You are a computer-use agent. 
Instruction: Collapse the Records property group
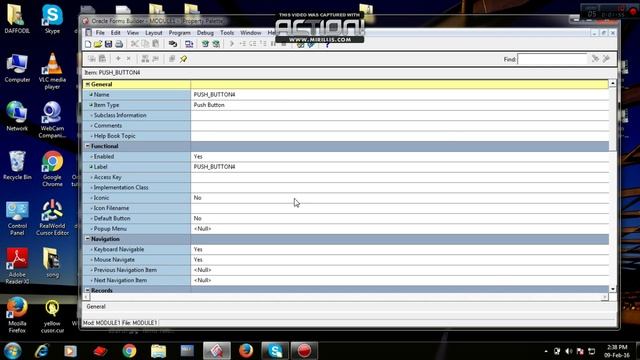click(87, 290)
